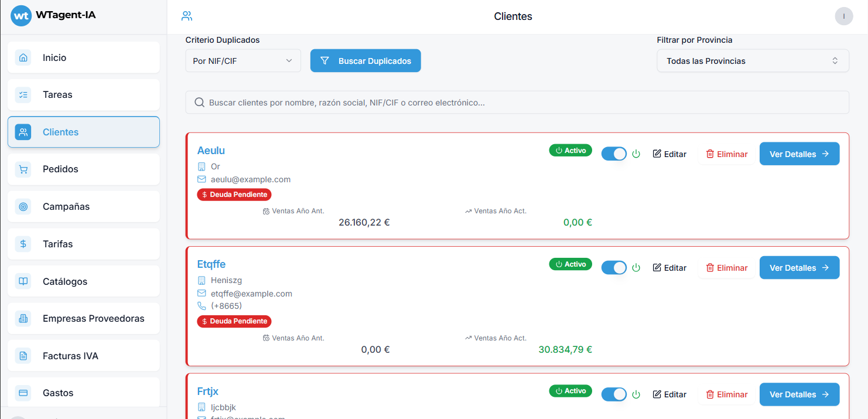Viewport: 868px width, 419px height.
Task: Click the Pedidos shopping cart icon
Action: [23, 169]
